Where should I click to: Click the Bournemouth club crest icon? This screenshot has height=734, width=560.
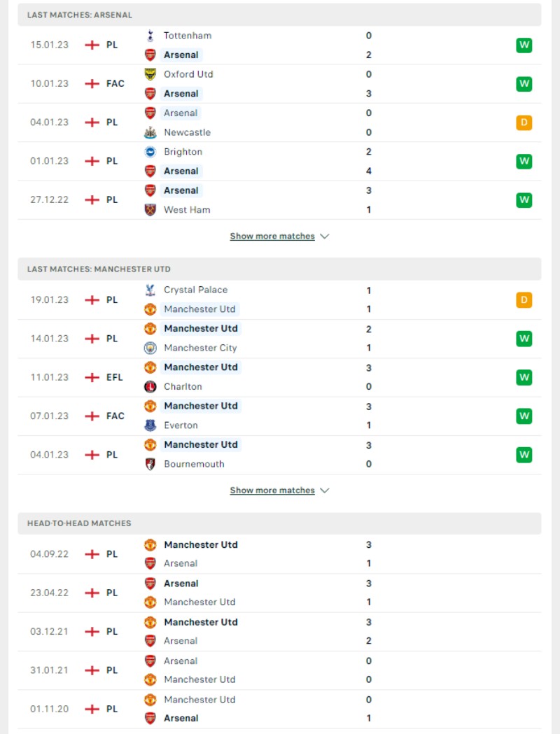coord(150,464)
